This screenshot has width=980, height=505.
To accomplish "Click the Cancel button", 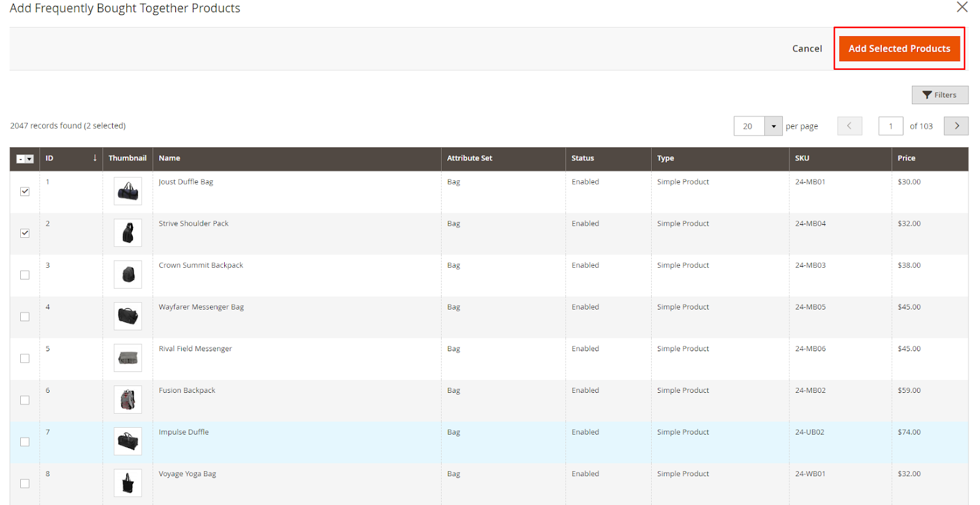I will click(x=807, y=48).
